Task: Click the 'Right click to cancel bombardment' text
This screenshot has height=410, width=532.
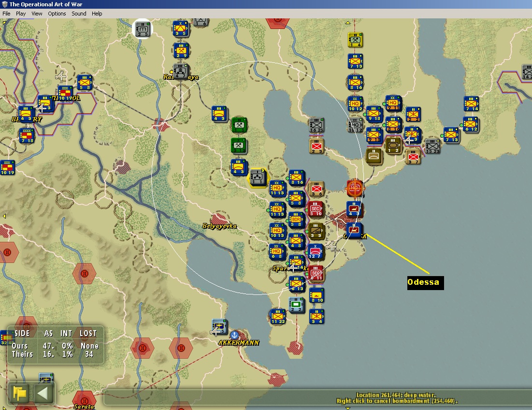Action: pos(397,401)
